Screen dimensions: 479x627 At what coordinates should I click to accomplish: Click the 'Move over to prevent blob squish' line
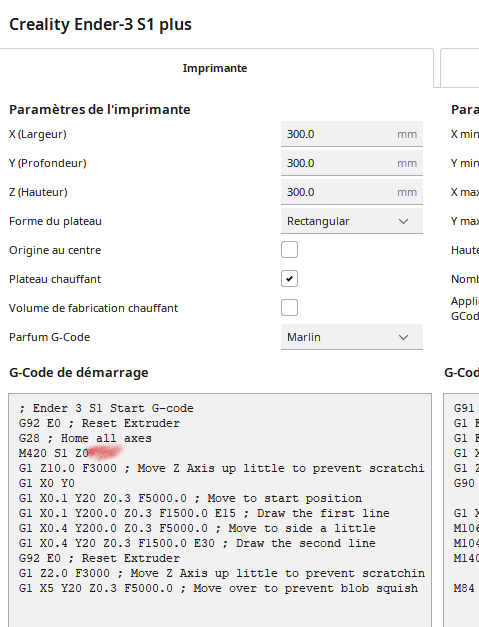(x=218, y=588)
